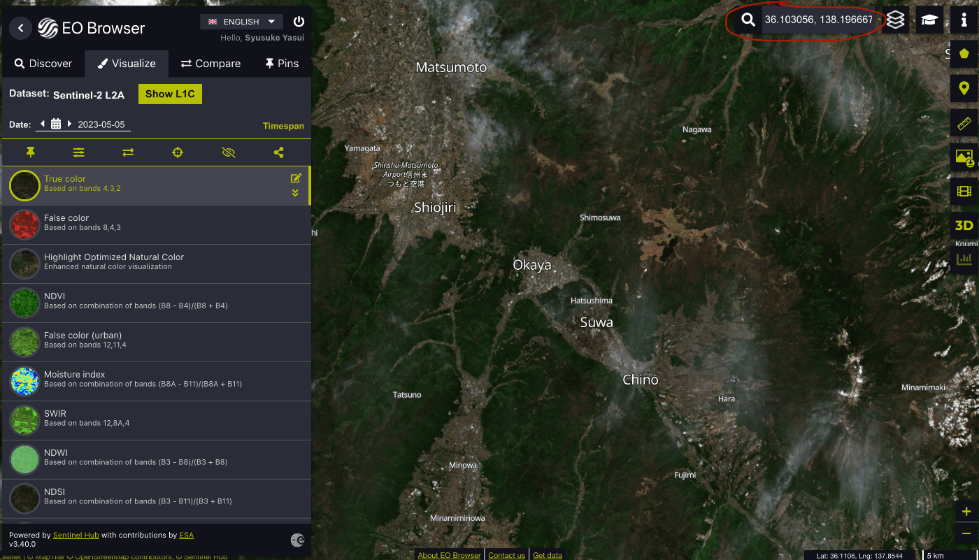
Task: Click the pin layer icon in toolbar
Action: coord(30,152)
